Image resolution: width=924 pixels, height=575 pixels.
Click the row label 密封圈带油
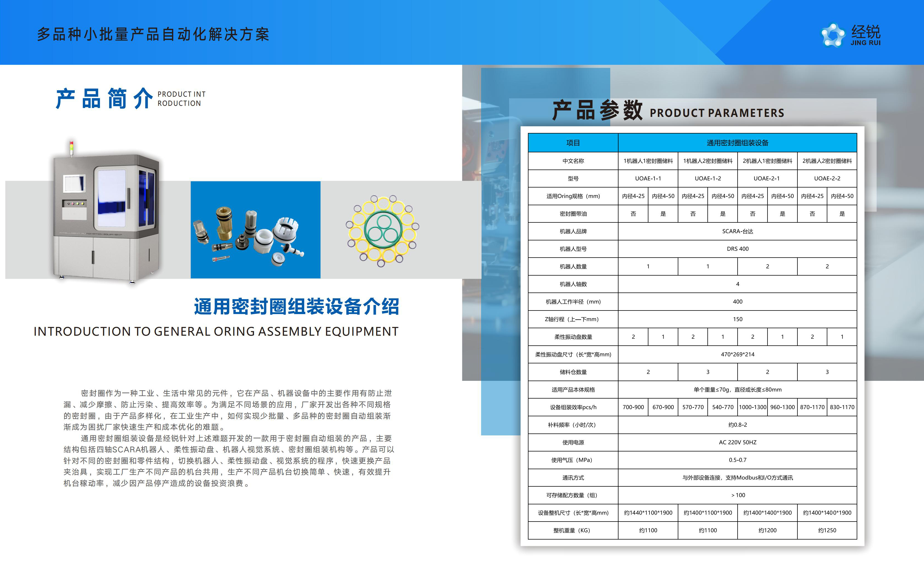pyautogui.click(x=573, y=214)
